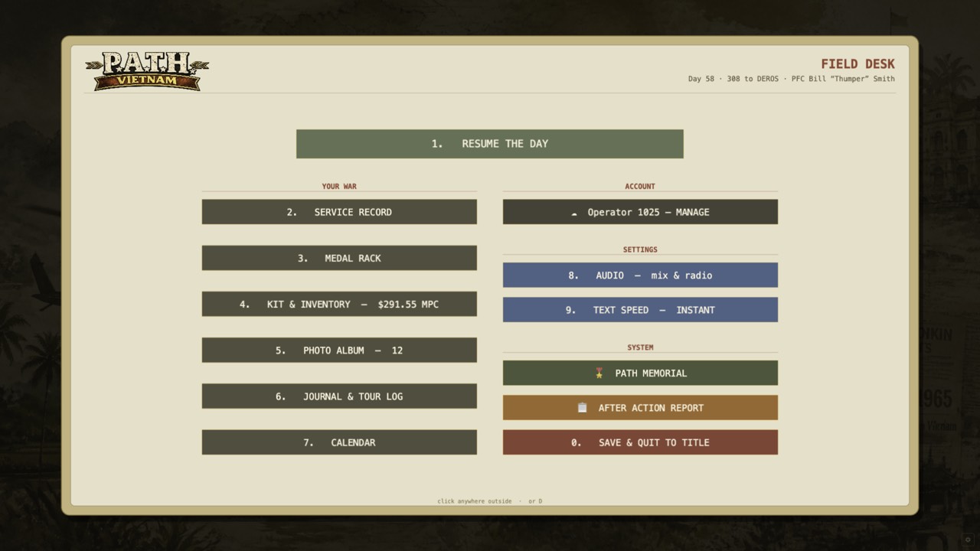Open the Service Record
The height and width of the screenshot is (551, 980).
point(339,212)
